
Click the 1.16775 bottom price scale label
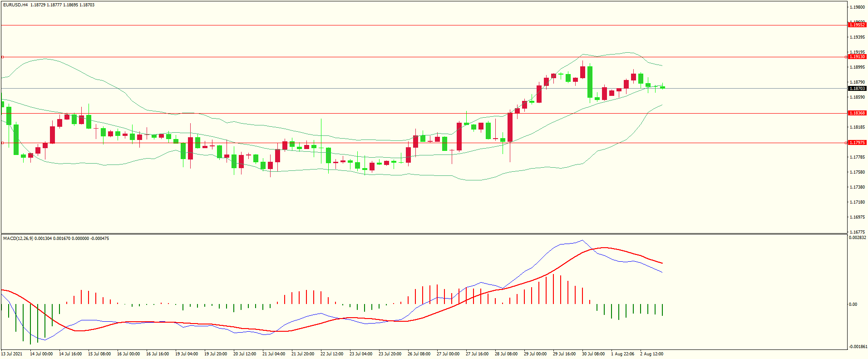click(857, 232)
